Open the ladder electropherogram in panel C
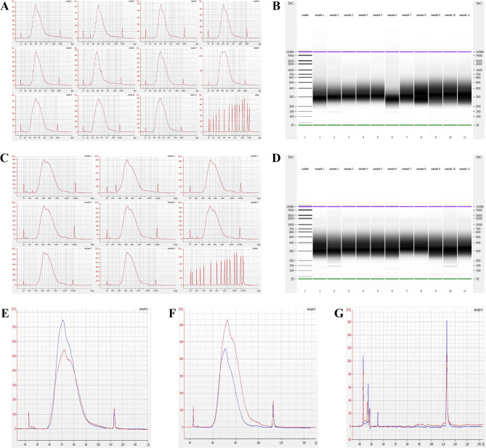486x448 pixels. (x=219, y=269)
